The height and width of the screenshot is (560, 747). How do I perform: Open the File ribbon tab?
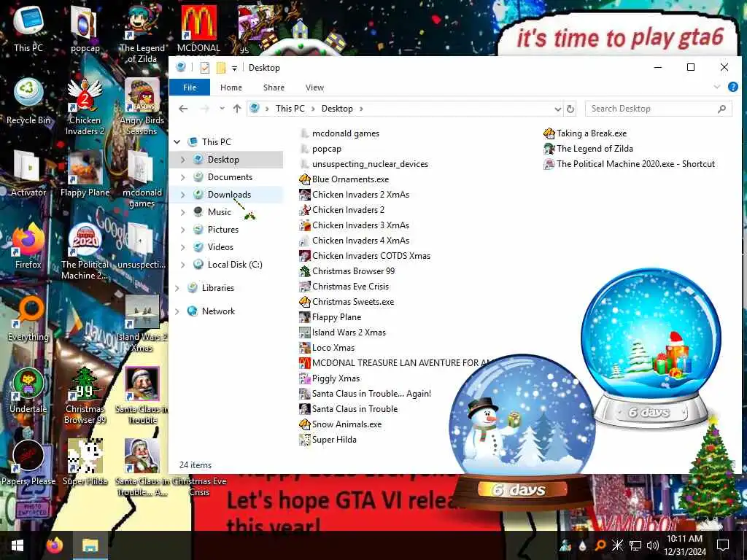(x=190, y=87)
